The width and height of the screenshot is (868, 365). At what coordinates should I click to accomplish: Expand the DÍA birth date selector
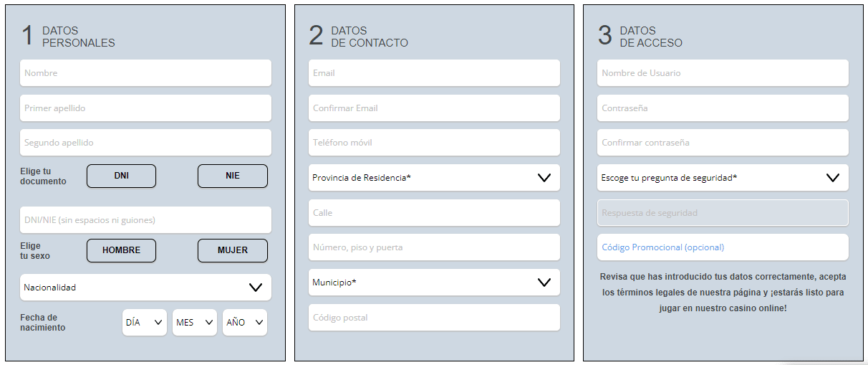click(144, 323)
